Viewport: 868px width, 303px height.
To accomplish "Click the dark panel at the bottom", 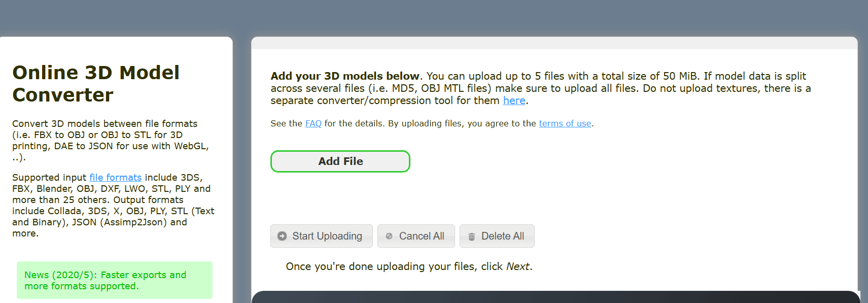I will point(555,297).
